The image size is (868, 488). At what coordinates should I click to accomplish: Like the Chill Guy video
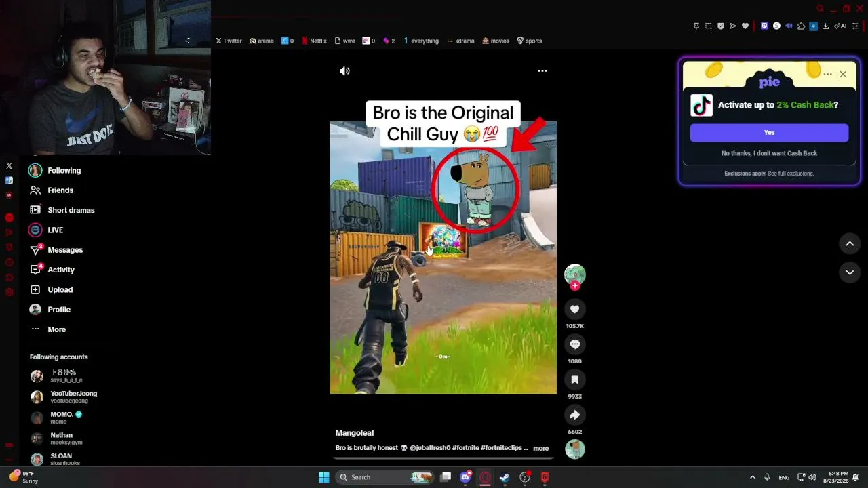(x=574, y=309)
